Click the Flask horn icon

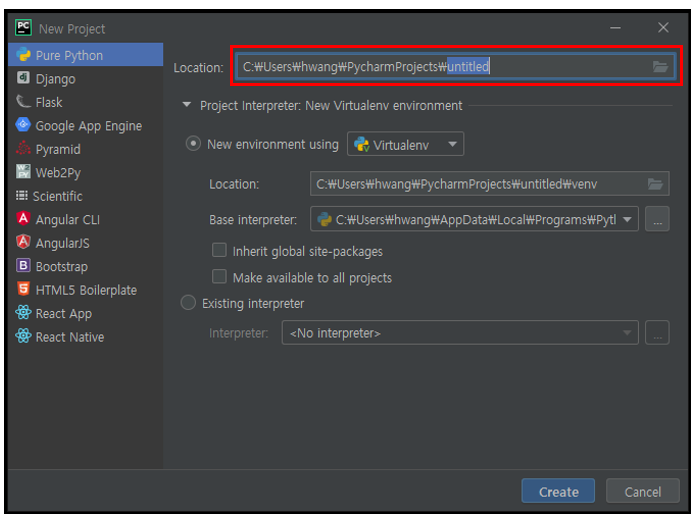coord(23,102)
